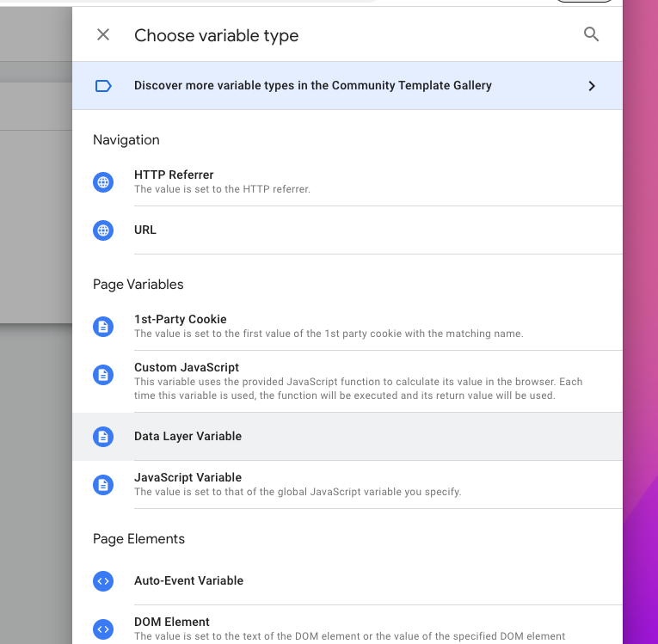Image resolution: width=658 pixels, height=644 pixels.
Task: Open Discover more variable types link
Action: click(347, 86)
